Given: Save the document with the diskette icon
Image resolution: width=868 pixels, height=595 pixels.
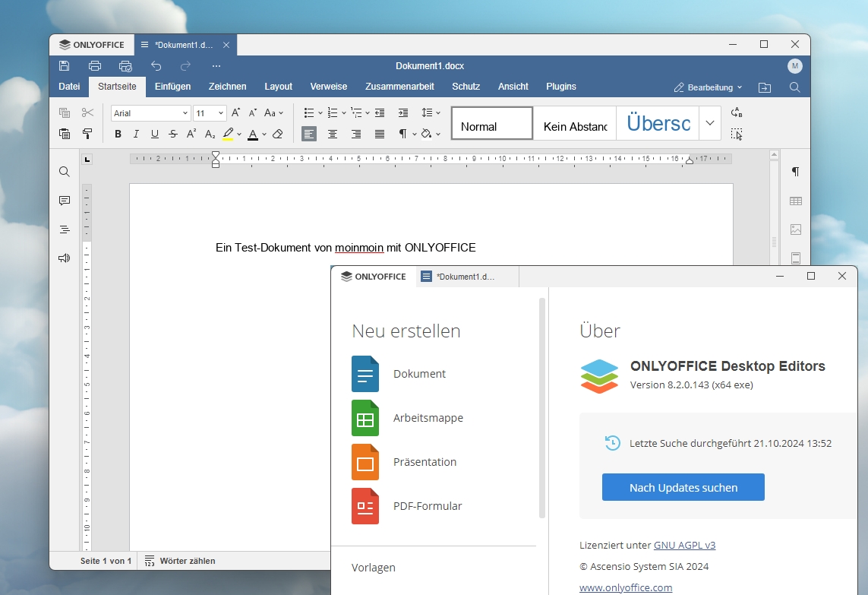Looking at the screenshot, I should [x=65, y=66].
